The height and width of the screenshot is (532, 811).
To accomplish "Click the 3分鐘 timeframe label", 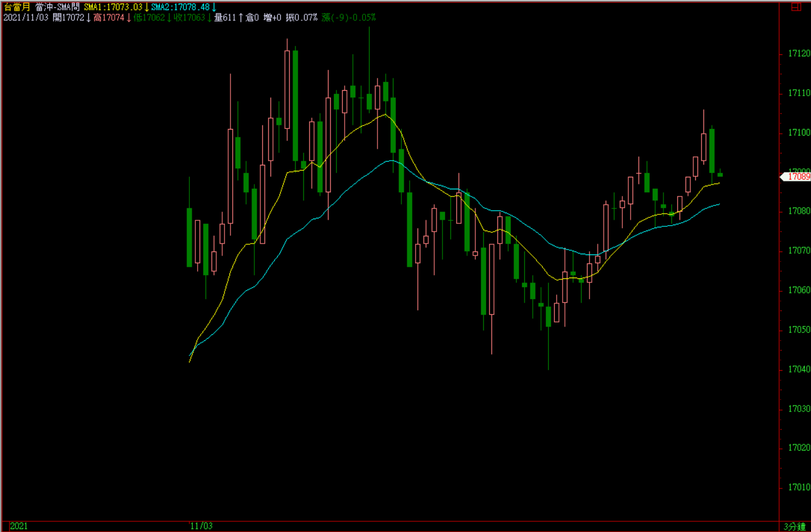I will (x=794, y=526).
